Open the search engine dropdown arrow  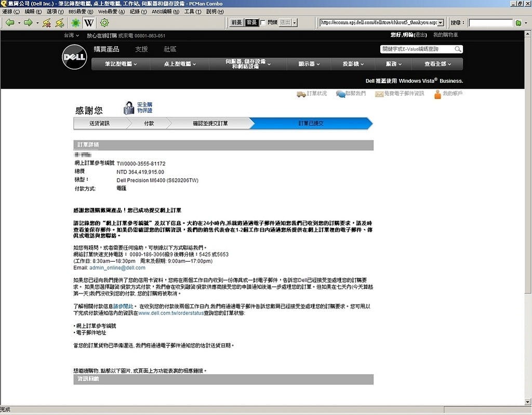[526, 23]
